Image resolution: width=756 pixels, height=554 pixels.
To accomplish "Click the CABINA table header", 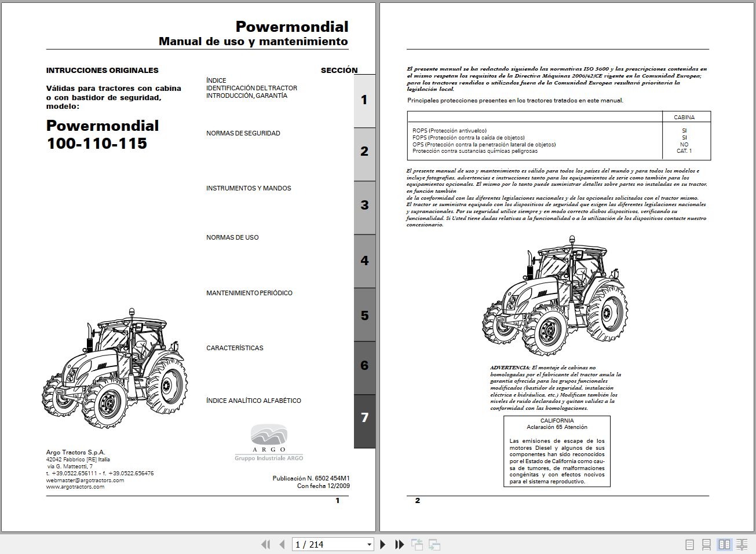I will (x=684, y=117).
